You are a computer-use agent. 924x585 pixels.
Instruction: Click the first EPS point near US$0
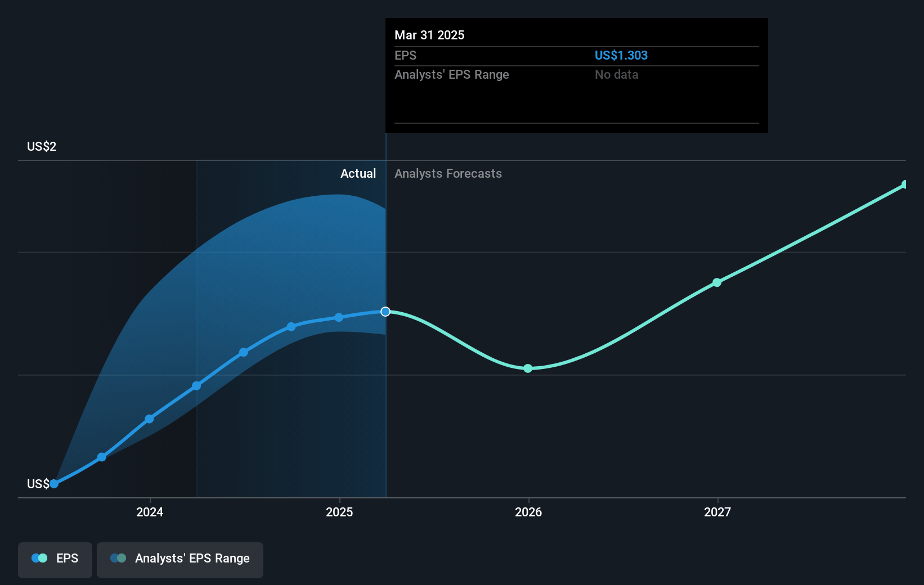[x=54, y=484]
